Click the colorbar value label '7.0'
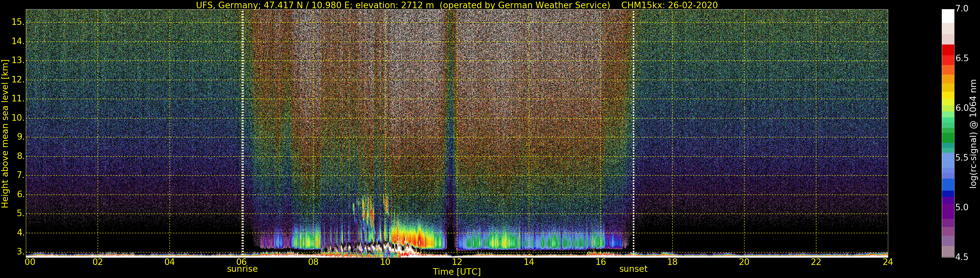The width and height of the screenshot is (980, 278). [962, 9]
